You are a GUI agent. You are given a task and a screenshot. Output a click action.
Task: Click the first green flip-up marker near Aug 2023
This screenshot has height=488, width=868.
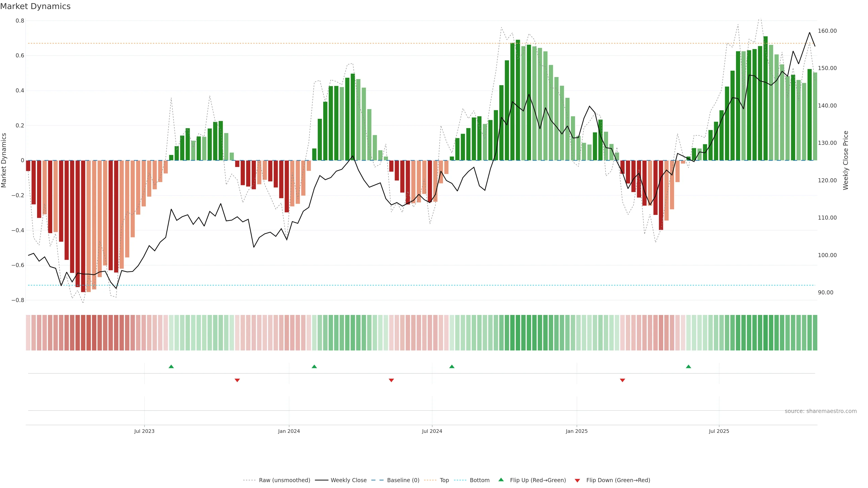[171, 366]
